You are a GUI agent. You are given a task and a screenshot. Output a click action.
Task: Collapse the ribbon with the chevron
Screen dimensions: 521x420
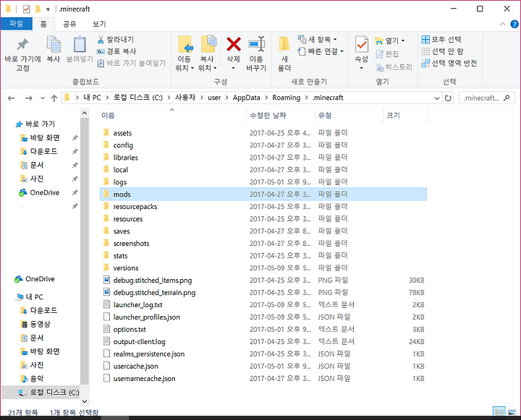[502, 24]
